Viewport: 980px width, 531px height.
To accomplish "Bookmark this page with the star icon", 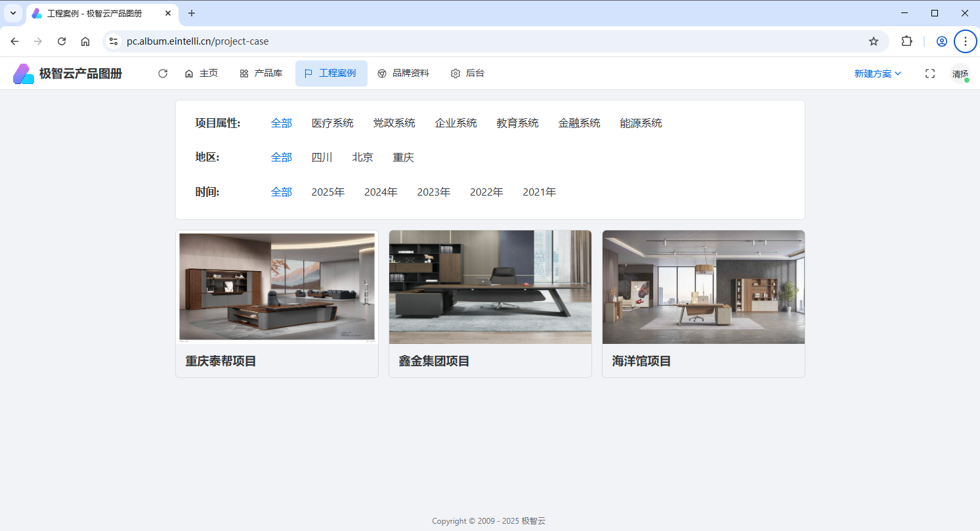I will (873, 41).
